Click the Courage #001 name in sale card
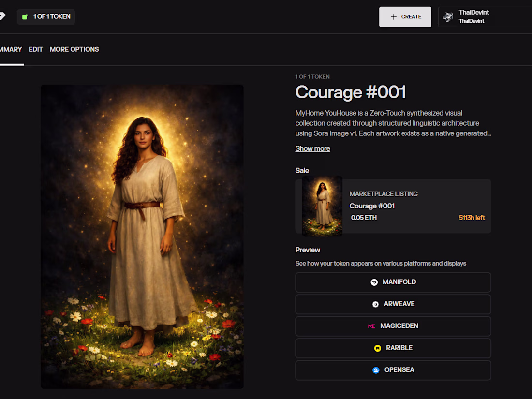532x399 pixels. pyautogui.click(x=372, y=206)
